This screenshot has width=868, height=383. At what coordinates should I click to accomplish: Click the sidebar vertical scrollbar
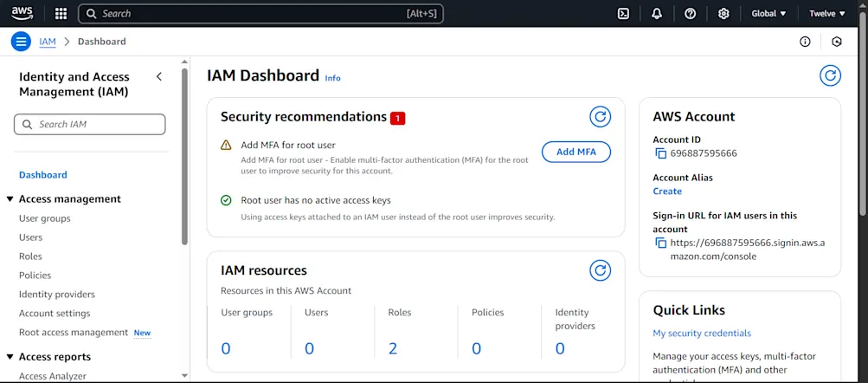coord(185,156)
